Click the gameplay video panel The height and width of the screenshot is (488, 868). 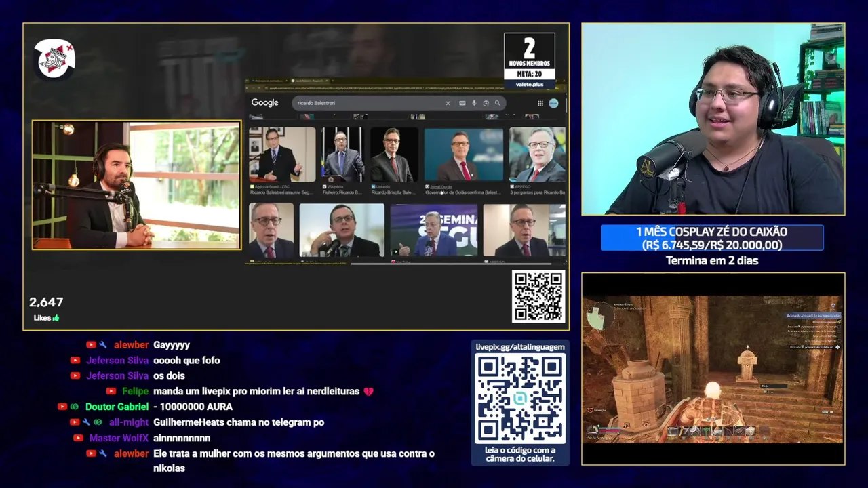pyautogui.click(x=713, y=369)
